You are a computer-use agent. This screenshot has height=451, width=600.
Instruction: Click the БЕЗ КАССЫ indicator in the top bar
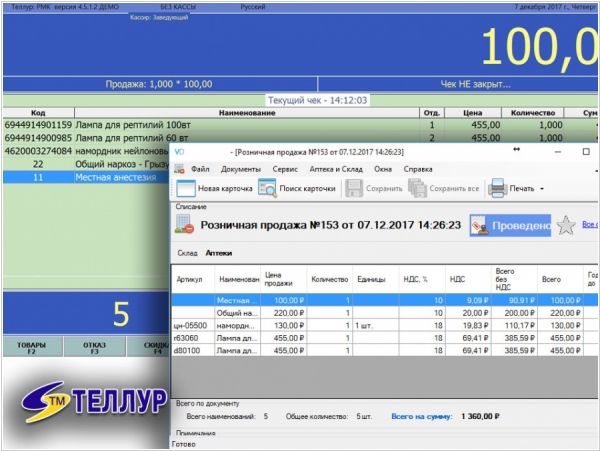pyautogui.click(x=178, y=7)
